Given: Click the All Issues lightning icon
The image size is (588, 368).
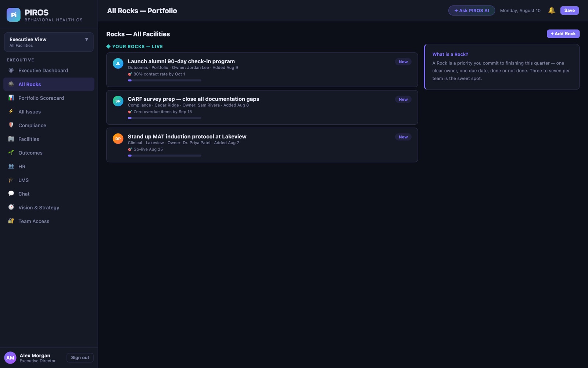Looking at the screenshot, I should coord(11,112).
